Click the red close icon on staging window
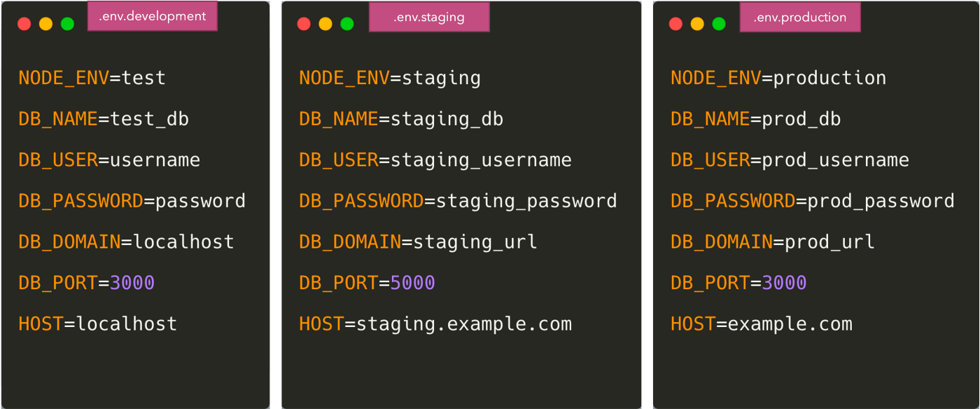 point(304,23)
